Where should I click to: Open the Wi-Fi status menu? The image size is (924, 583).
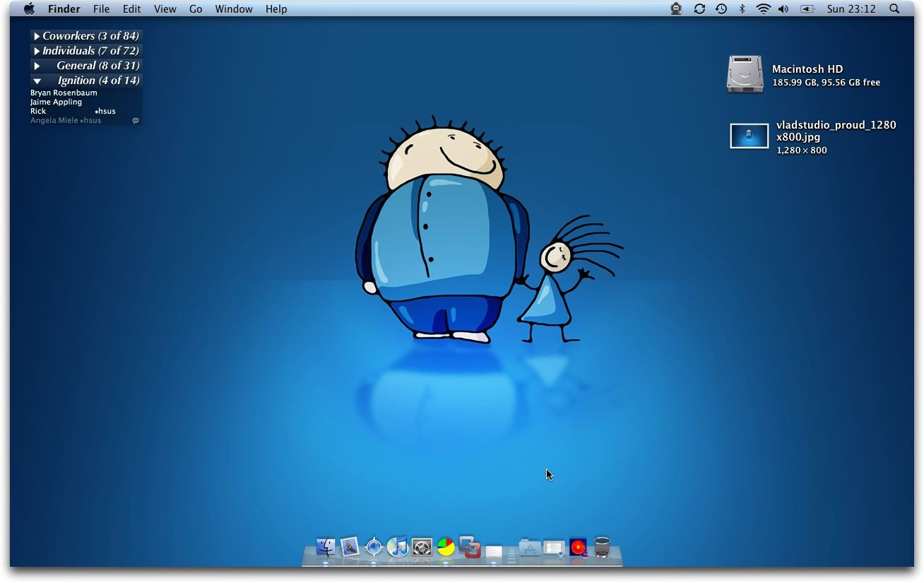[763, 9]
